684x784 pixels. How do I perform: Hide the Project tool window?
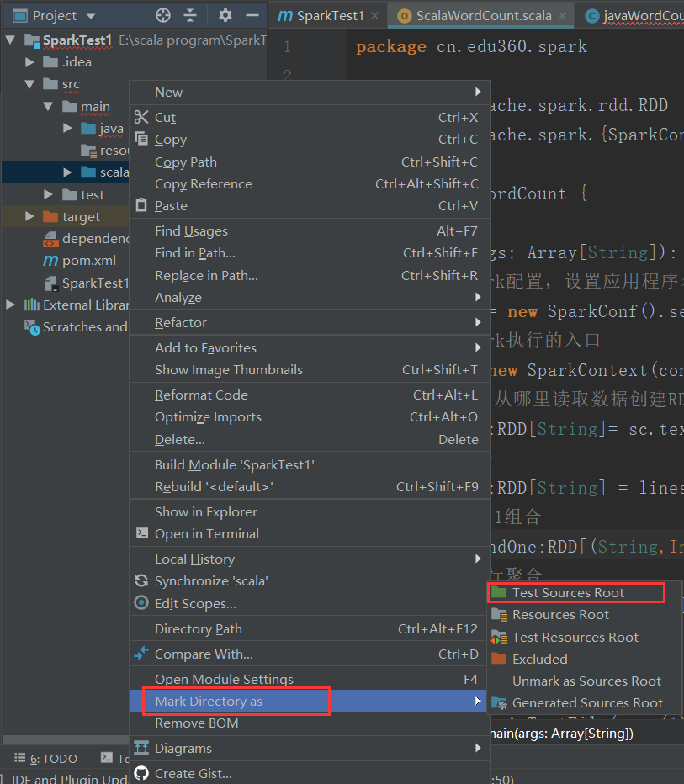click(252, 15)
